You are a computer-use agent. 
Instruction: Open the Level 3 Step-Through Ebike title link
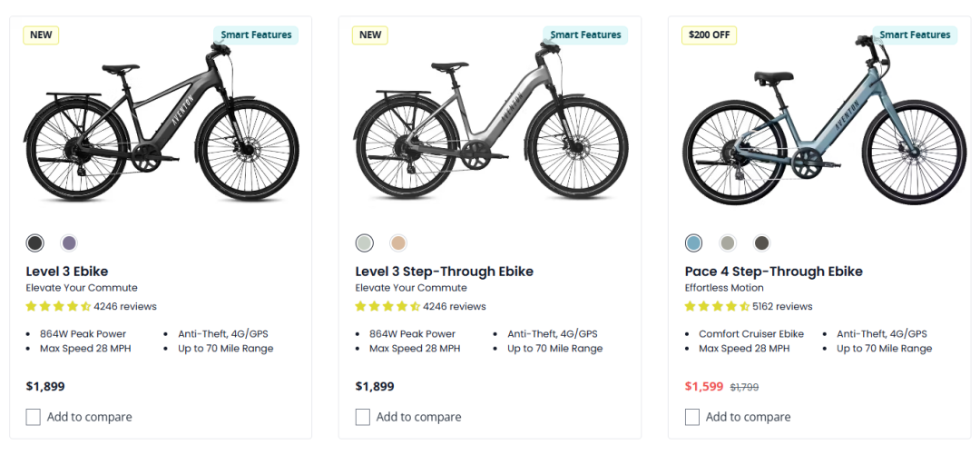click(444, 272)
